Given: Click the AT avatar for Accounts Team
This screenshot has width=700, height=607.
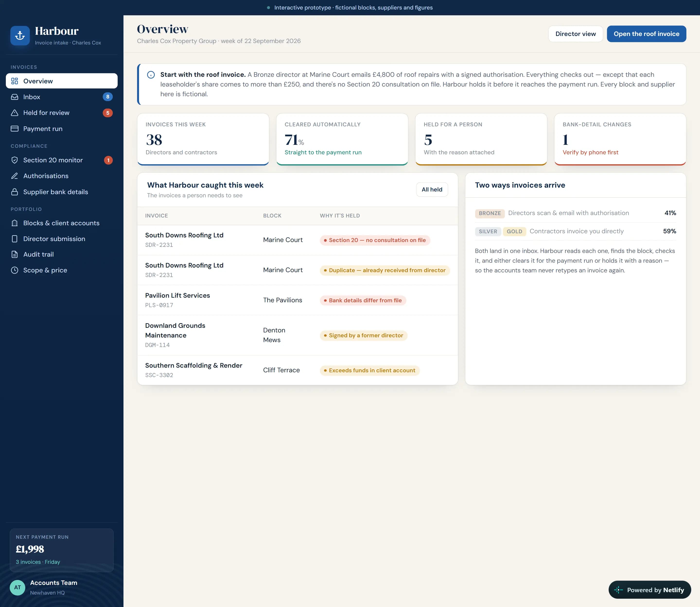Looking at the screenshot, I should tap(17, 587).
